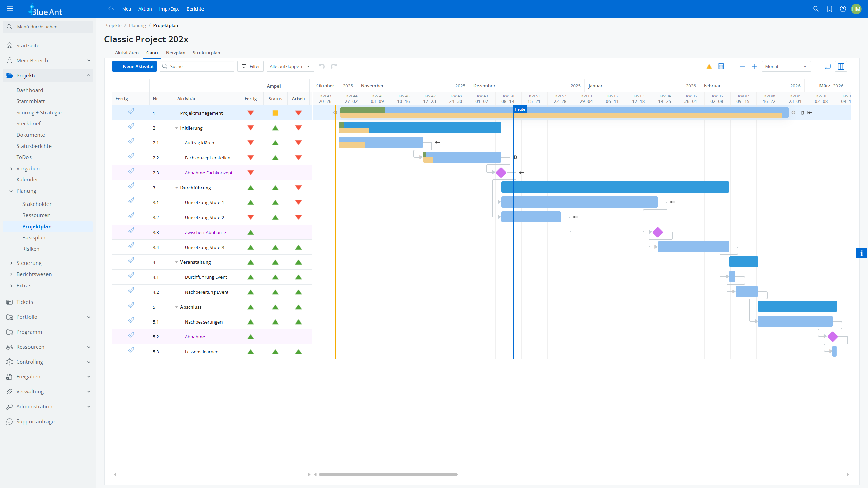The width and height of the screenshot is (868, 488).
Task: Zoom out the Gantt timeline with the minus icon
Action: pyautogui.click(x=742, y=66)
